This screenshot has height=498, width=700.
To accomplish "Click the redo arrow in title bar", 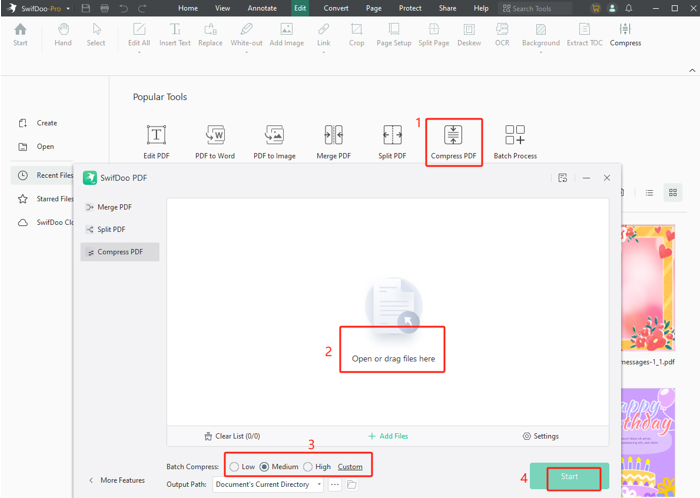I will tap(142, 8).
